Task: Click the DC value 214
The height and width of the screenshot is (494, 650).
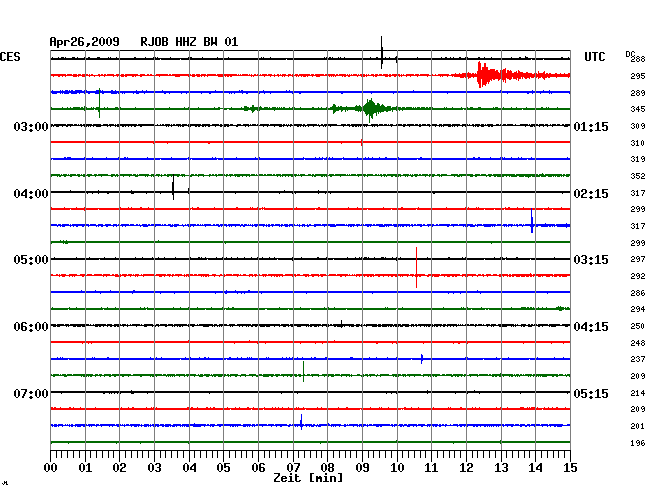Action: click(x=638, y=393)
